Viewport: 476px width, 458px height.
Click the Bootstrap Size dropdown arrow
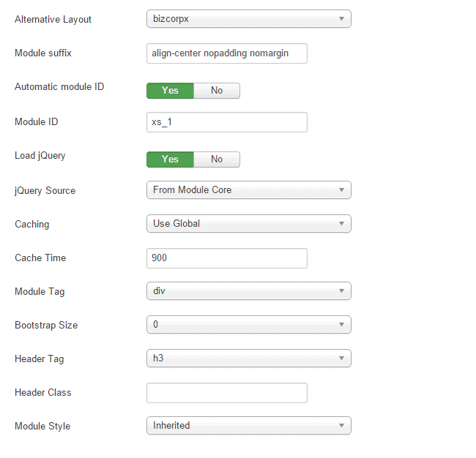tap(341, 325)
